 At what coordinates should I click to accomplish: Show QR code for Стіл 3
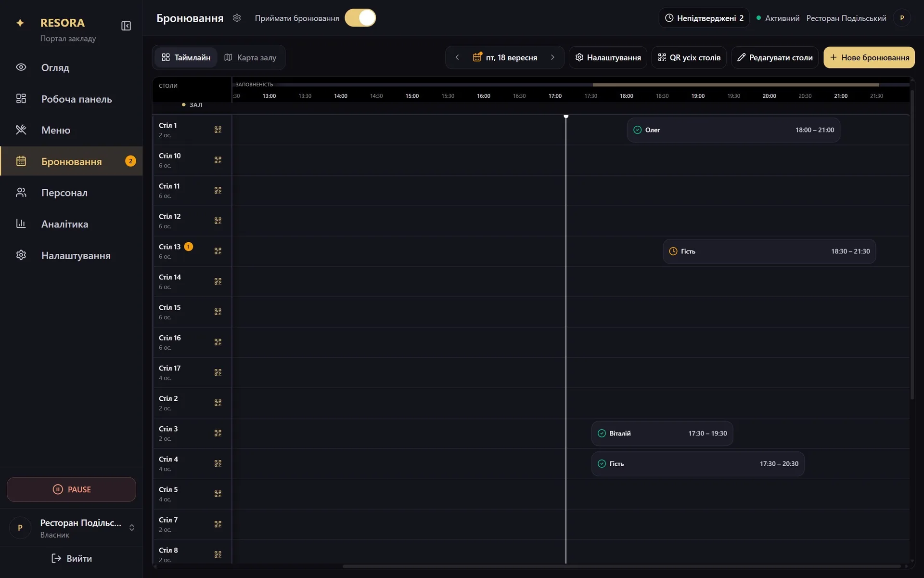click(218, 433)
